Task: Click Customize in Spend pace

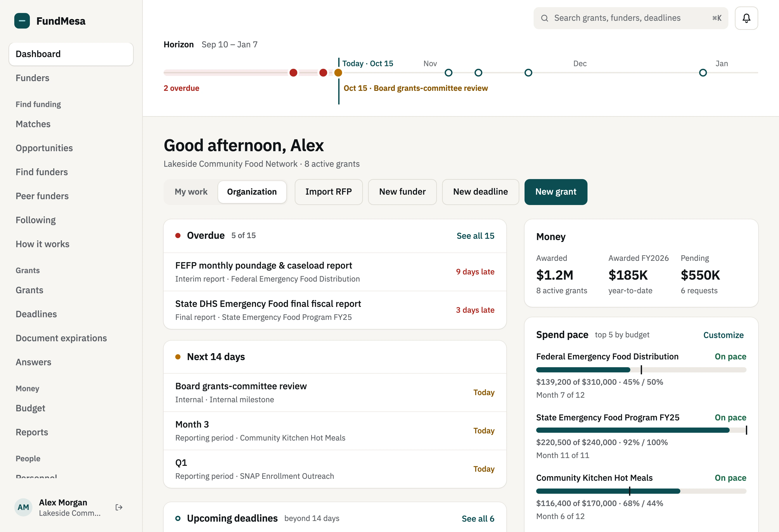Action: coord(723,335)
